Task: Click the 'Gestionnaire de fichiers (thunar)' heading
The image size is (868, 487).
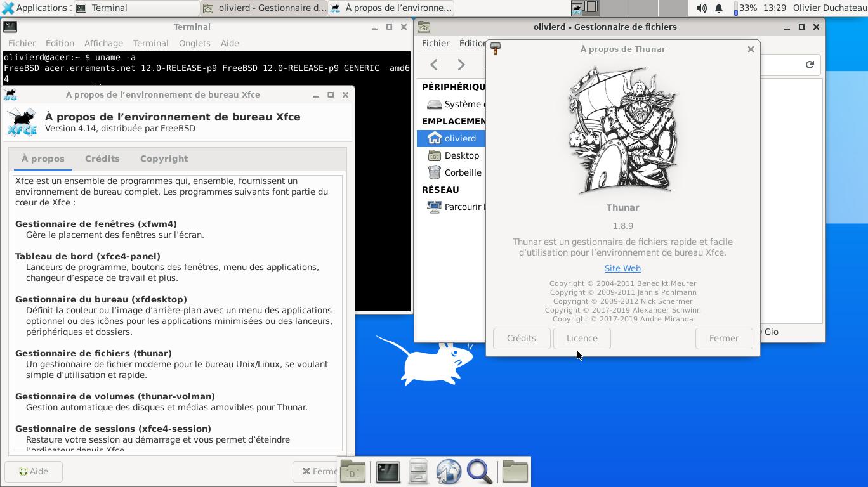Action: pos(93,353)
